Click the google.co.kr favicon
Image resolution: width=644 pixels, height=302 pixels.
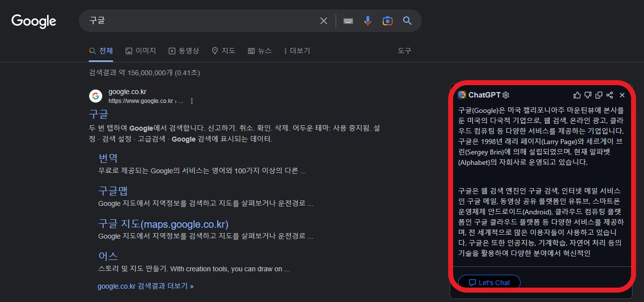96,96
